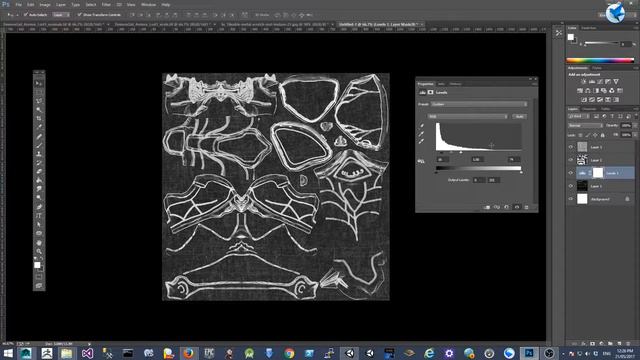Reset Levels to adjustment defaults

[x=507, y=207]
